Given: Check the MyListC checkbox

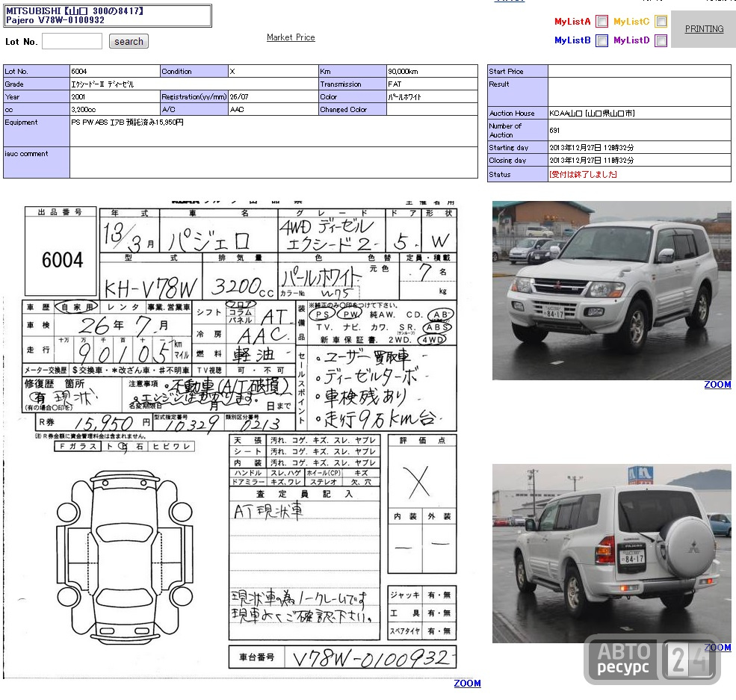Looking at the screenshot, I should (x=661, y=22).
